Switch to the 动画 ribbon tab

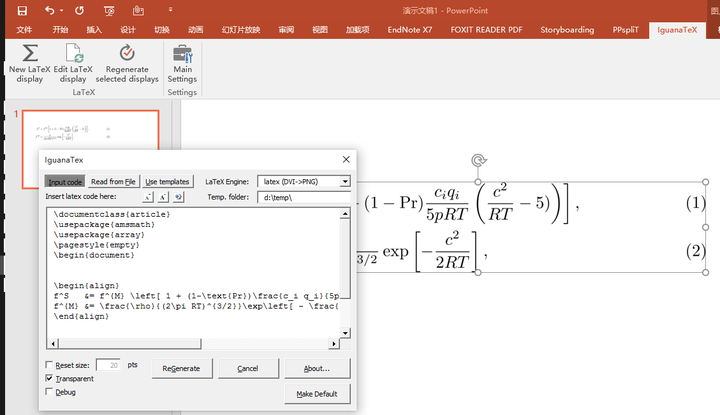(196, 30)
